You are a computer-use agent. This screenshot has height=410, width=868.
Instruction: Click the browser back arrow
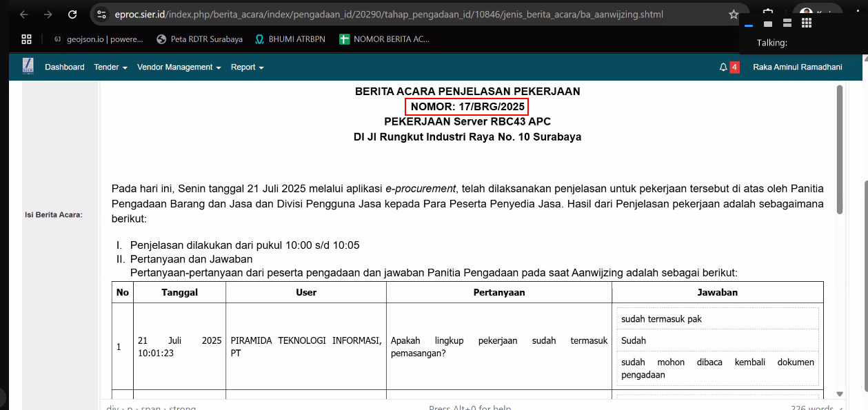coord(25,14)
